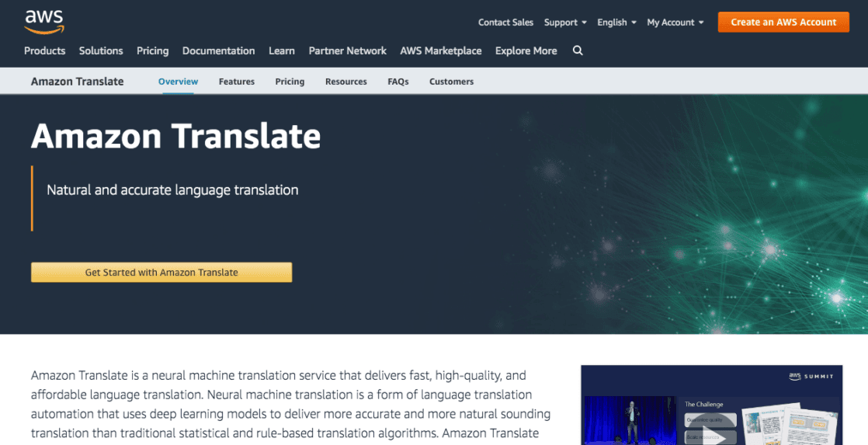The width and height of the screenshot is (868, 445).
Task: Open the Documentation menu
Action: (219, 50)
